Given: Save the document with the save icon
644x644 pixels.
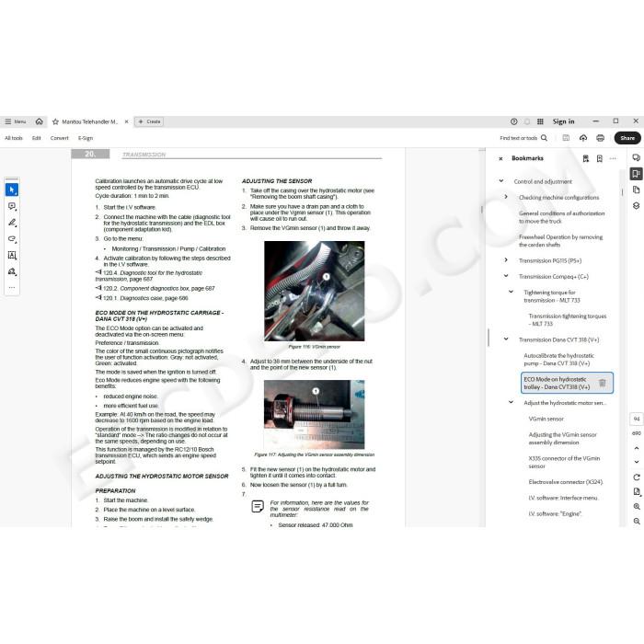Looking at the screenshot, I should (566, 138).
